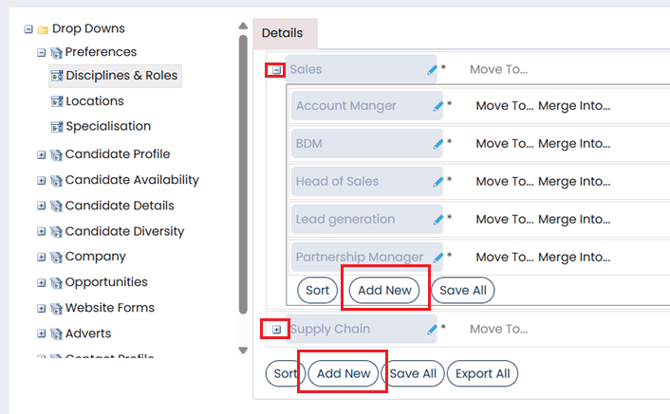Click the pencil icon next to BDM
Screen dimensions: 670x414
(438, 144)
